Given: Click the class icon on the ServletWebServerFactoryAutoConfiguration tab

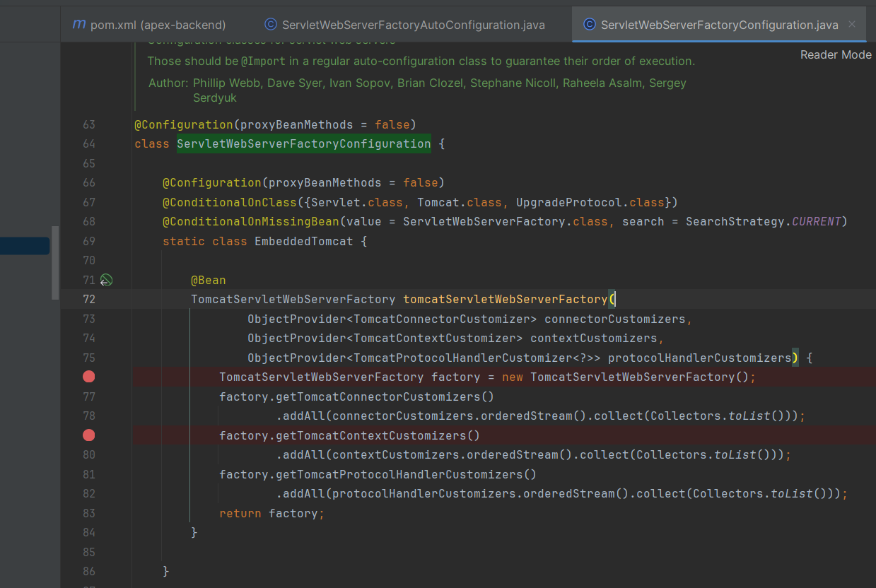Looking at the screenshot, I should point(270,25).
